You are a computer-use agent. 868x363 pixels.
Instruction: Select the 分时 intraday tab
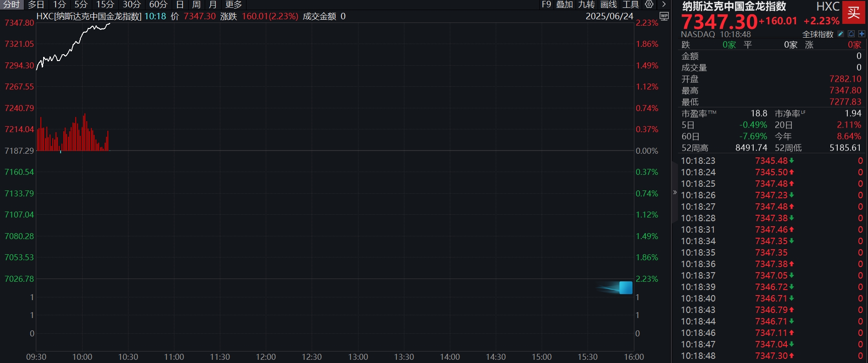click(x=11, y=5)
